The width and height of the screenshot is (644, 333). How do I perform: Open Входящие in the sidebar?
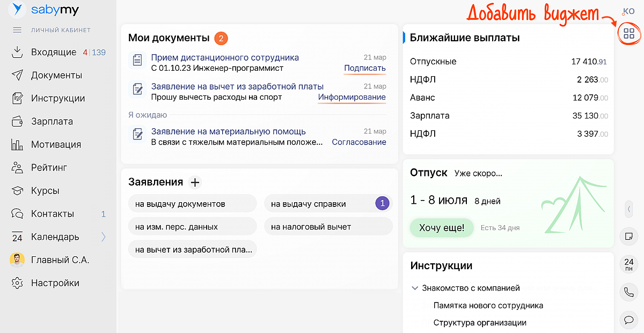coord(53,52)
